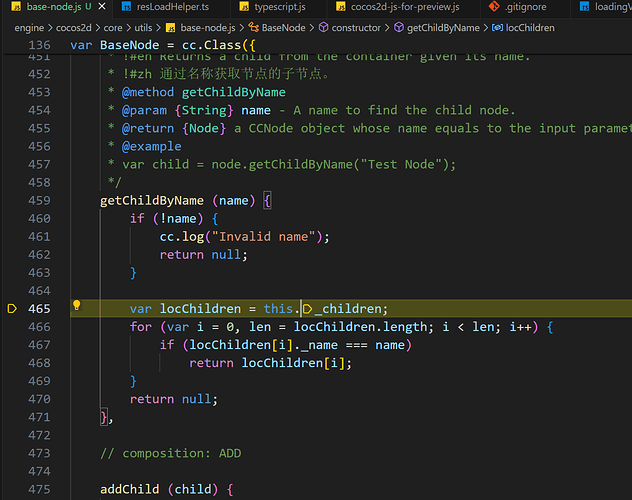Click line number 459 in the gutter

click(39, 201)
